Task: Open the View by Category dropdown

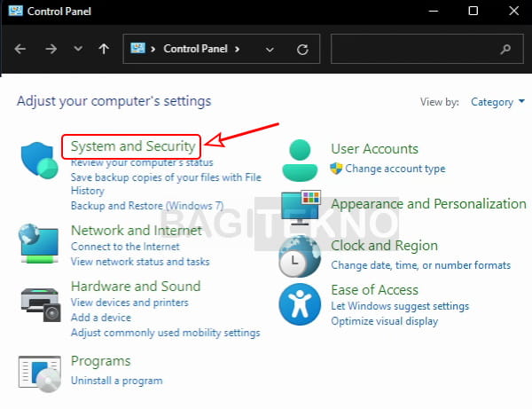Action: pos(497,102)
